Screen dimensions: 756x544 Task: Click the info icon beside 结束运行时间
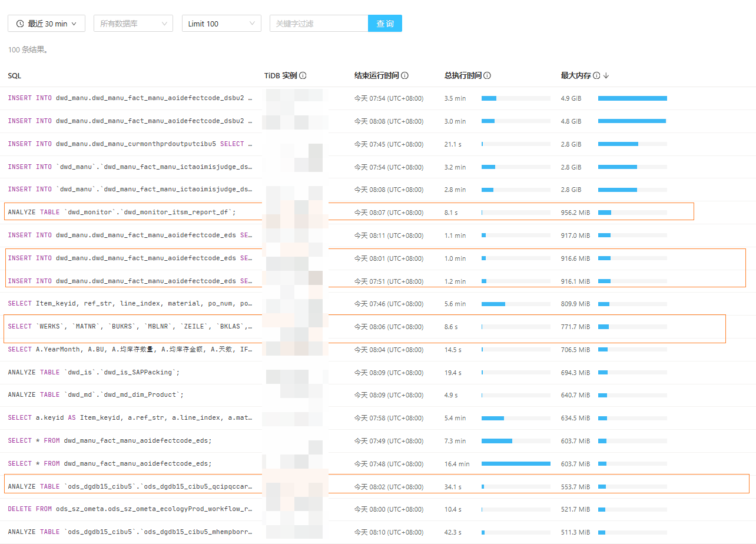(x=404, y=76)
